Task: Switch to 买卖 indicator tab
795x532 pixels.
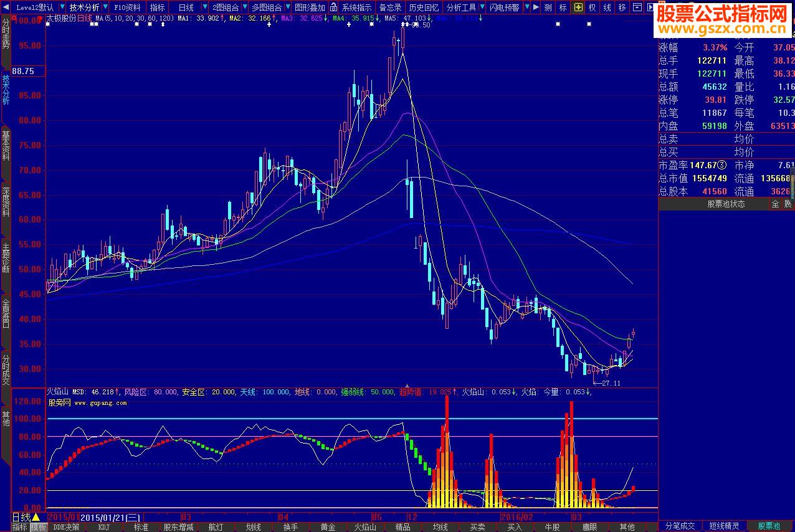Action: 477,527
